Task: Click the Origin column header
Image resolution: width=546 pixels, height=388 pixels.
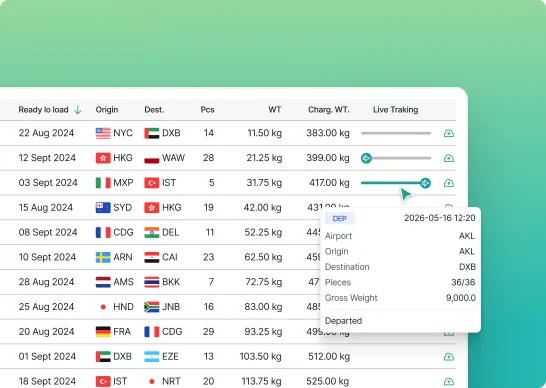Action: click(x=107, y=110)
